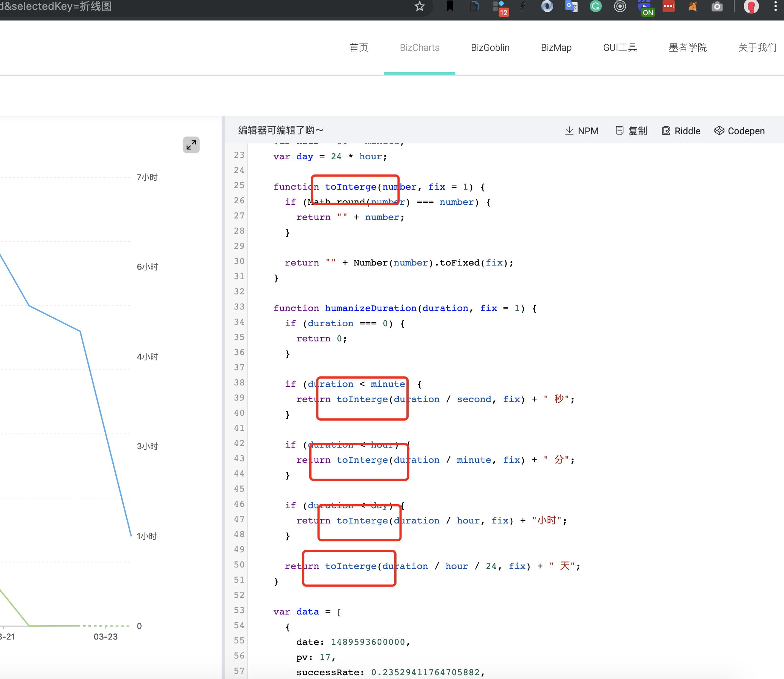This screenshot has width=784, height=679.
Task: Go to the 首页 menu item
Action: click(358, 47)
